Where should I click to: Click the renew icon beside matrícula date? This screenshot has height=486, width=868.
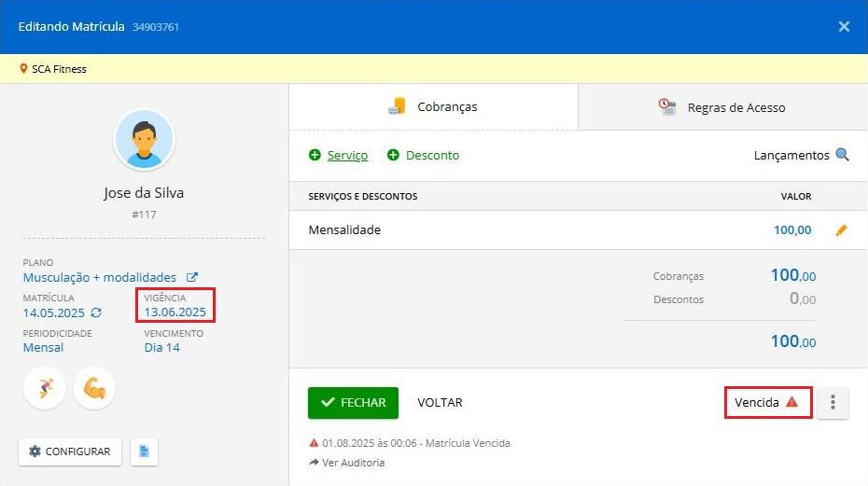tap(96, 312)
